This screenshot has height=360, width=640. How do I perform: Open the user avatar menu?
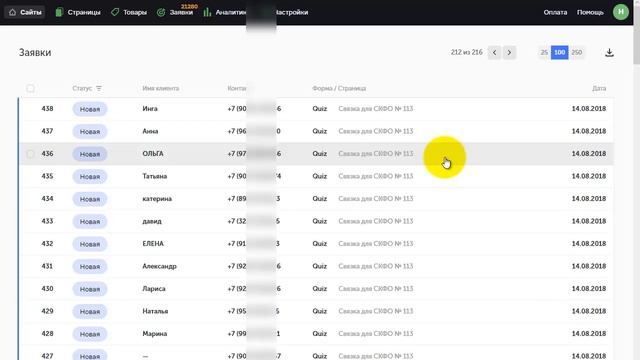click(x=621, y=12)
